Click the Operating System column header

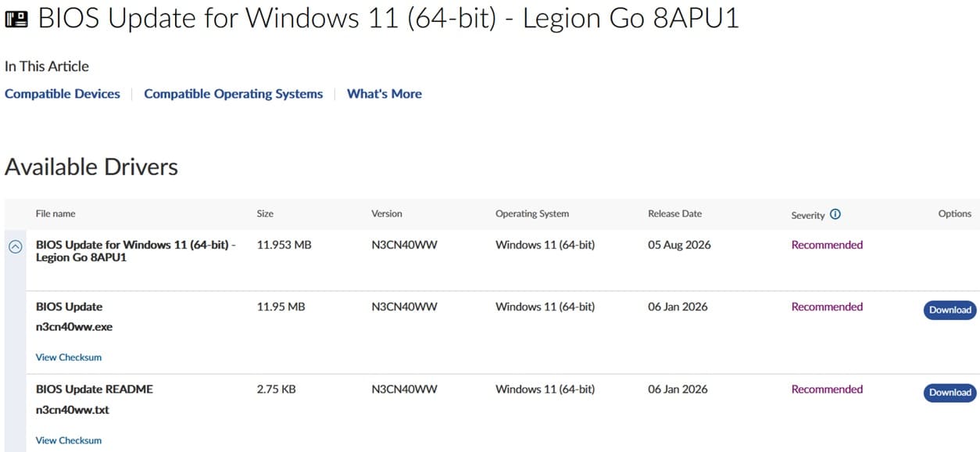click(x=532, y=213)
